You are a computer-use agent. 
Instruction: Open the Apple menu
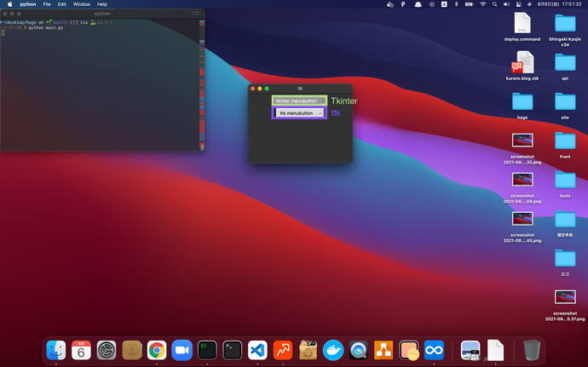click(x=9, y=4)
